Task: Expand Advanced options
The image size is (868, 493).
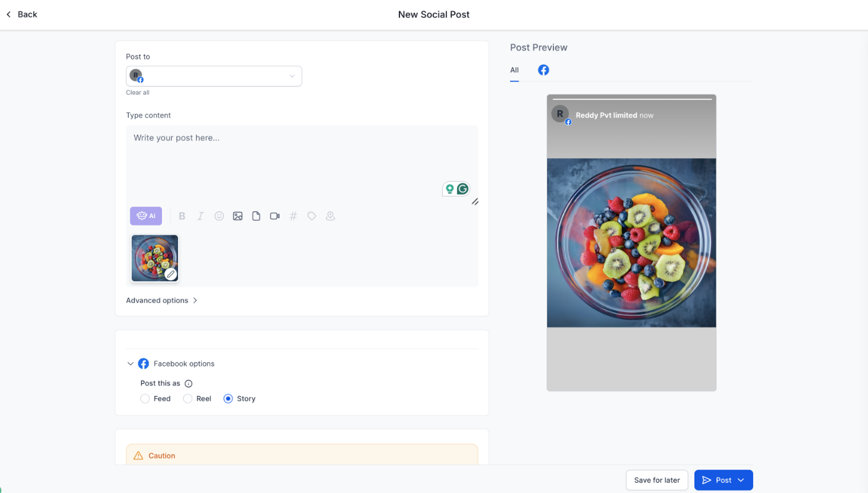Action: coord(161,301)
